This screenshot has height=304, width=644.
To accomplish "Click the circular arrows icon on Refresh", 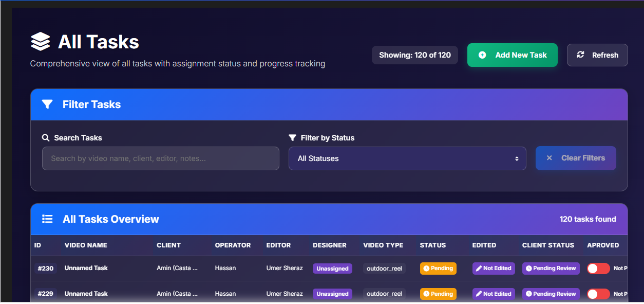I will 581,55.
